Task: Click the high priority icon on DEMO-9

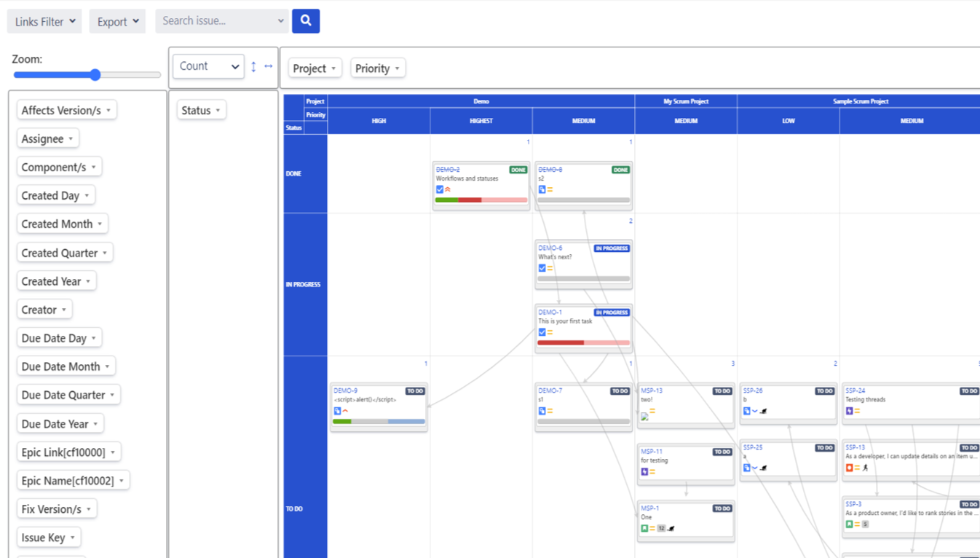Action: click(345, 411)
